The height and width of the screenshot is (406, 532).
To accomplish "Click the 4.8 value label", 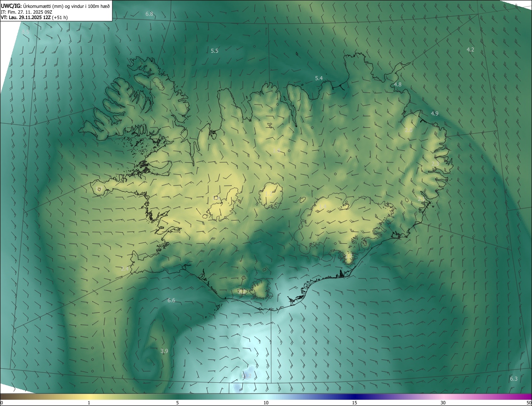I will [x=398, y=84].
